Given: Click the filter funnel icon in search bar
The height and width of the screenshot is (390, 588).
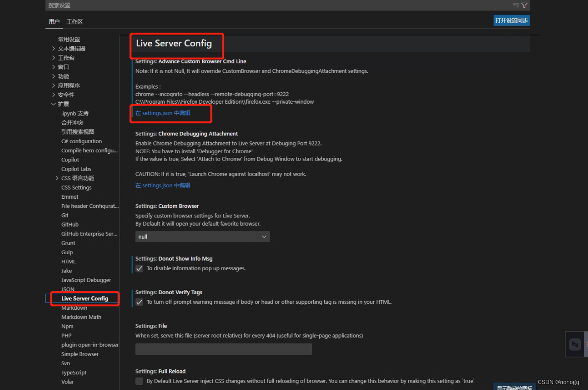Looking at the screenshot, I should 524,5.
